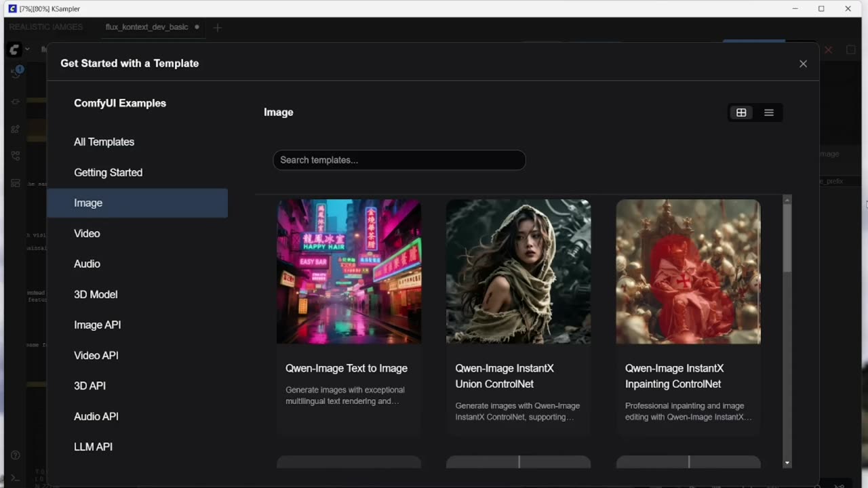Click the ComfyUI logo in the background toolbar

15,49
